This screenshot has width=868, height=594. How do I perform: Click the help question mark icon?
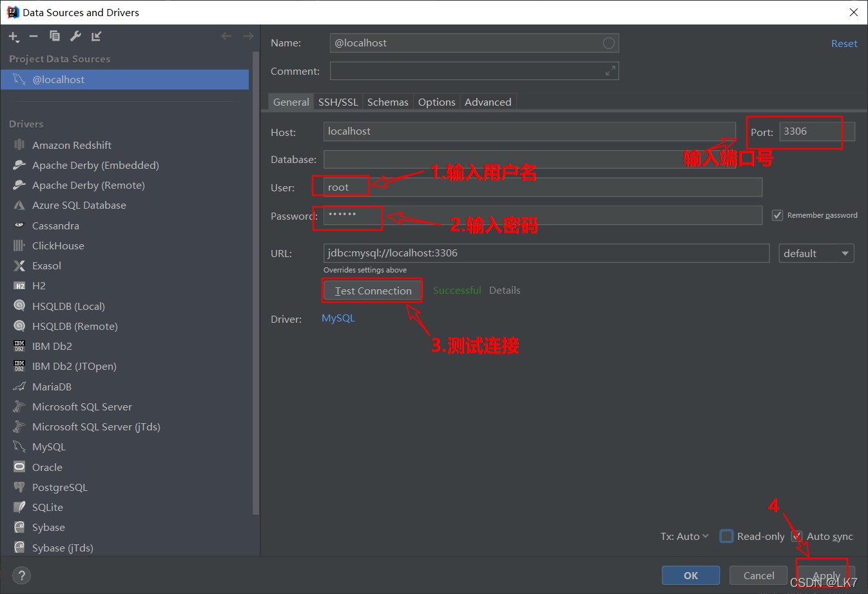21,575
